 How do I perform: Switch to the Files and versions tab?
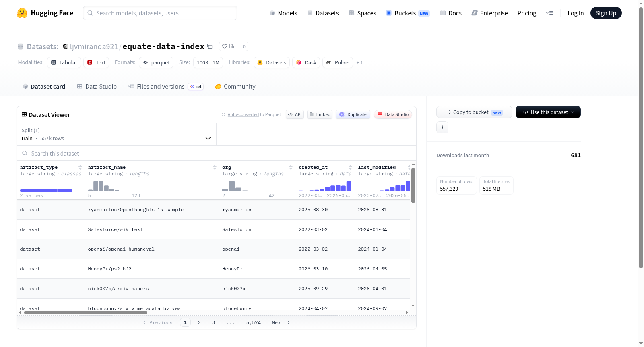(166, 86)
